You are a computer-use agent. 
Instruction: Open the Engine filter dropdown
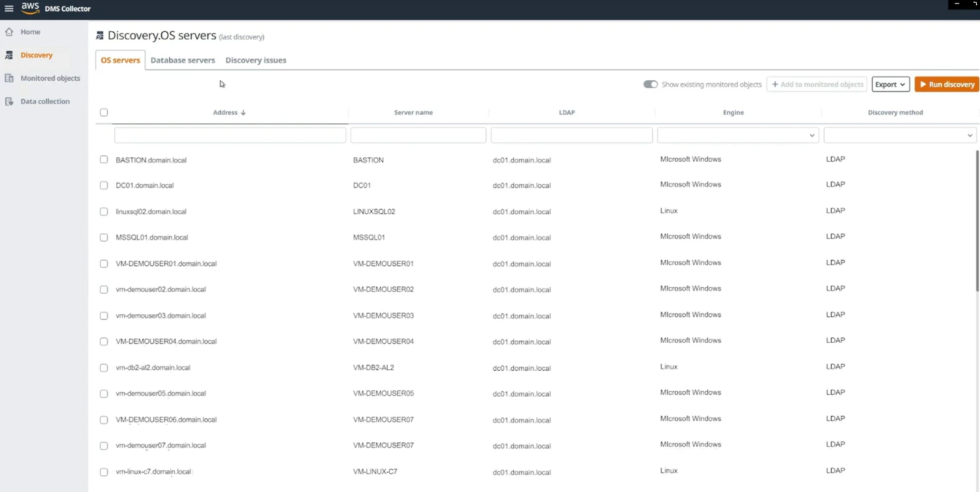[738, 135]
